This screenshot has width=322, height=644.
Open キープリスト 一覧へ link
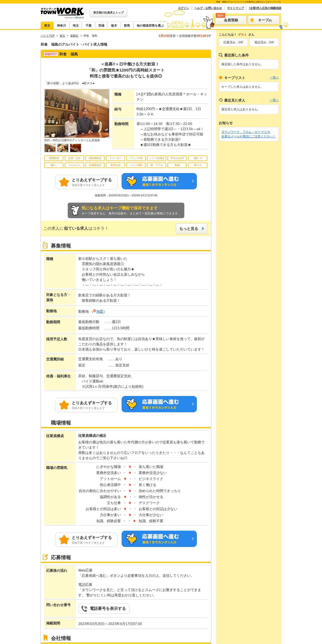274,78
